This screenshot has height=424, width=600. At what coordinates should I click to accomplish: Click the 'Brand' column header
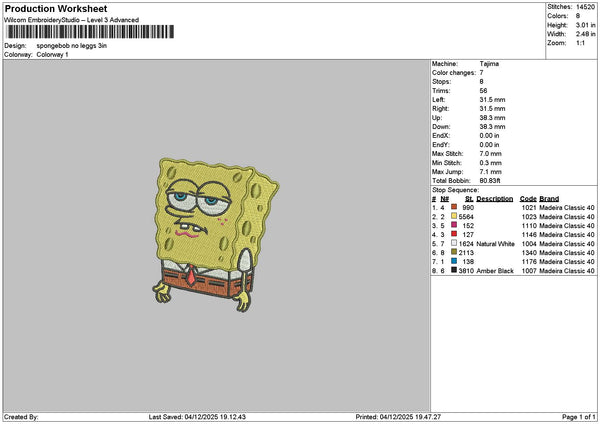pos(549,199)
